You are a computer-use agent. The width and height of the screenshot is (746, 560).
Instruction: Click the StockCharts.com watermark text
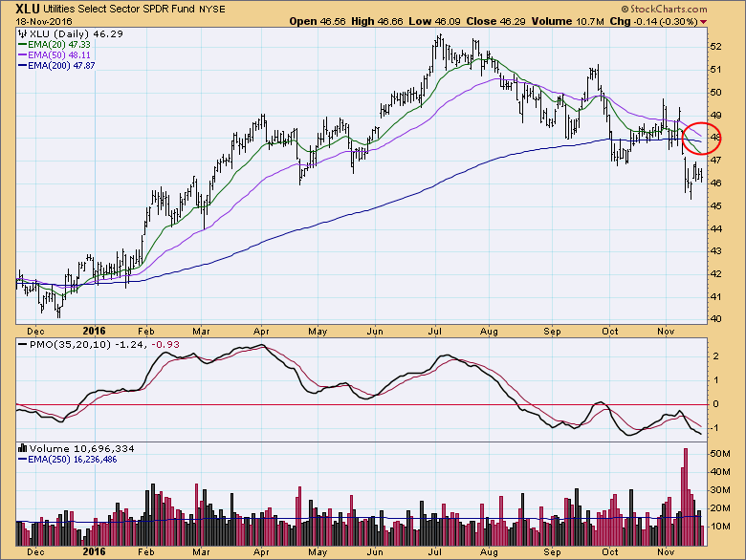[664, 9]
